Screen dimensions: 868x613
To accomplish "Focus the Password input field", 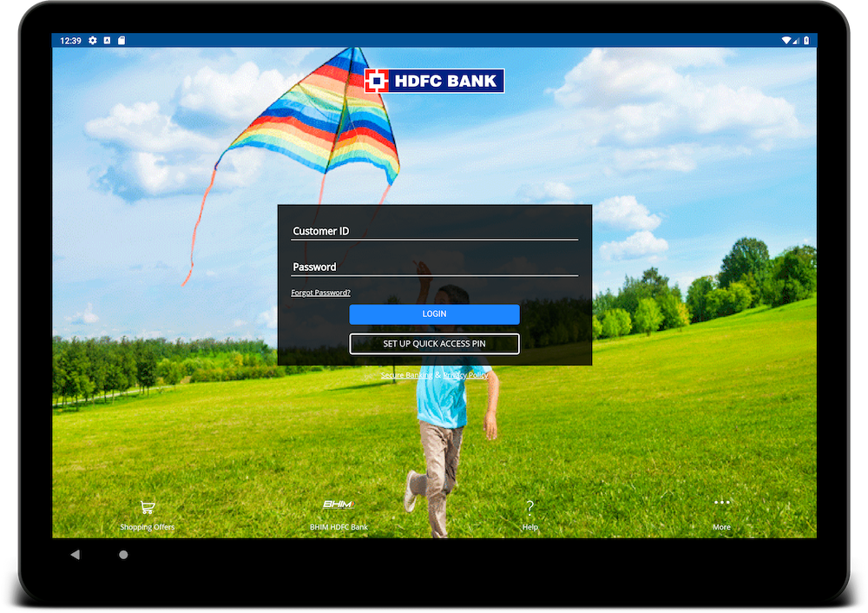I will [434, 267].
